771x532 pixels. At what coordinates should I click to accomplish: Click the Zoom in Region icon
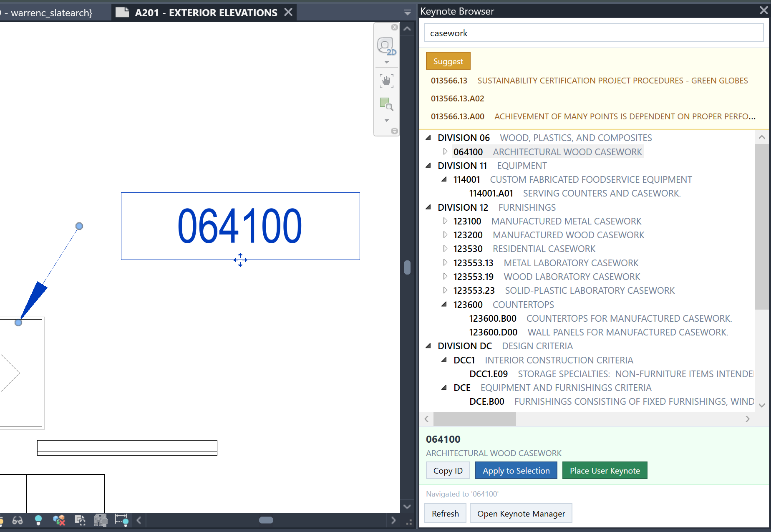tap(386, 104)
